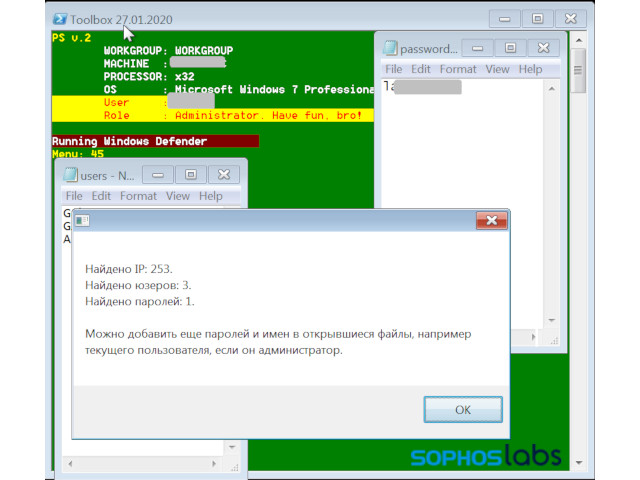Open Help menu in password Notepad

(530, 69)
